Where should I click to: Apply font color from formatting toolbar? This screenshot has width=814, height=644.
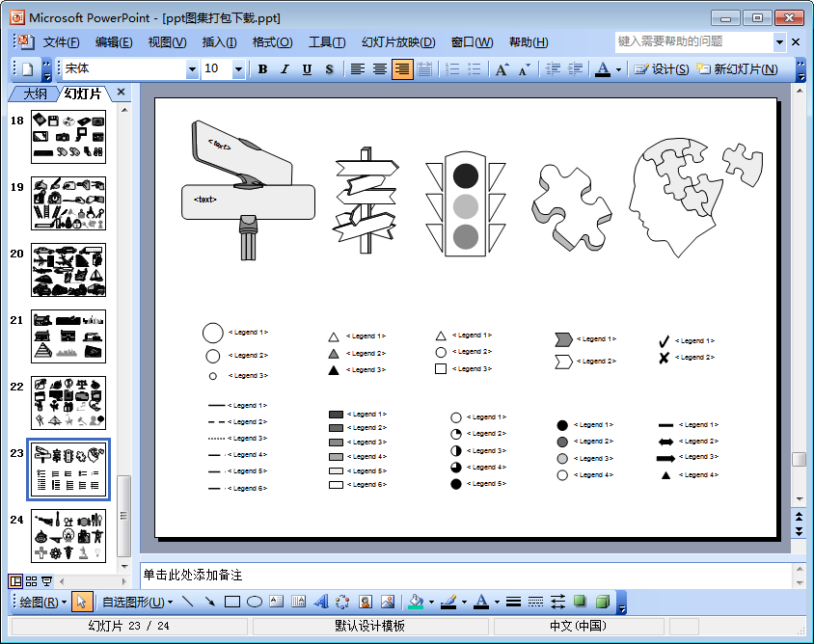click(602, 69)
